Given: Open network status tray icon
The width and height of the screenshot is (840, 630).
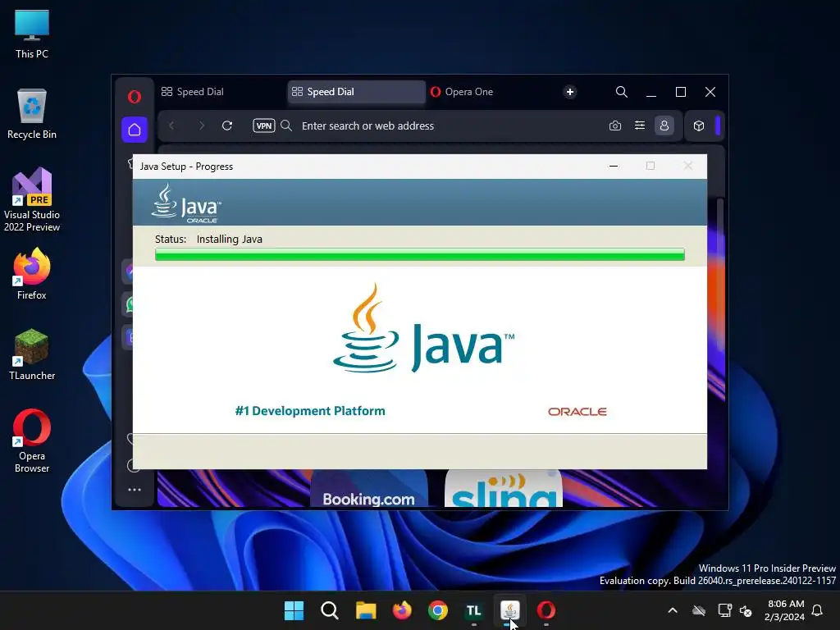Looking at the screenshot, I should click(x=724, y=610).
